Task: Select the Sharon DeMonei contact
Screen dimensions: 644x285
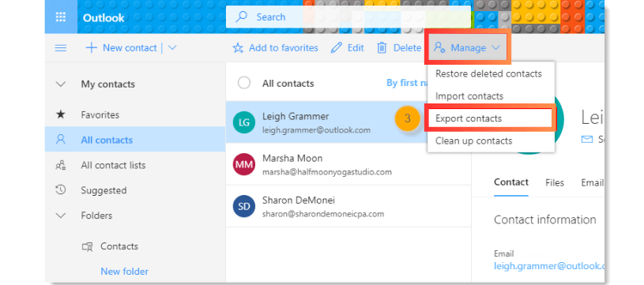Action: [x=348, y=206]
